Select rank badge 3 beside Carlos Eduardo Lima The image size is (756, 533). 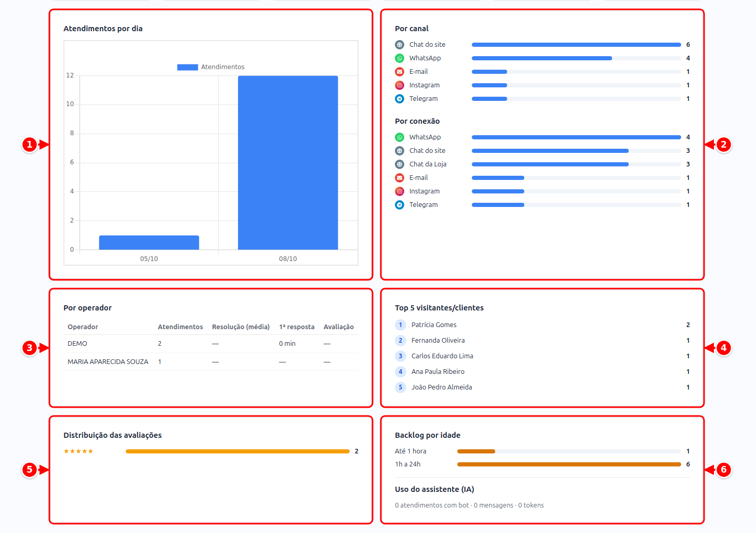tap(401, 356)
